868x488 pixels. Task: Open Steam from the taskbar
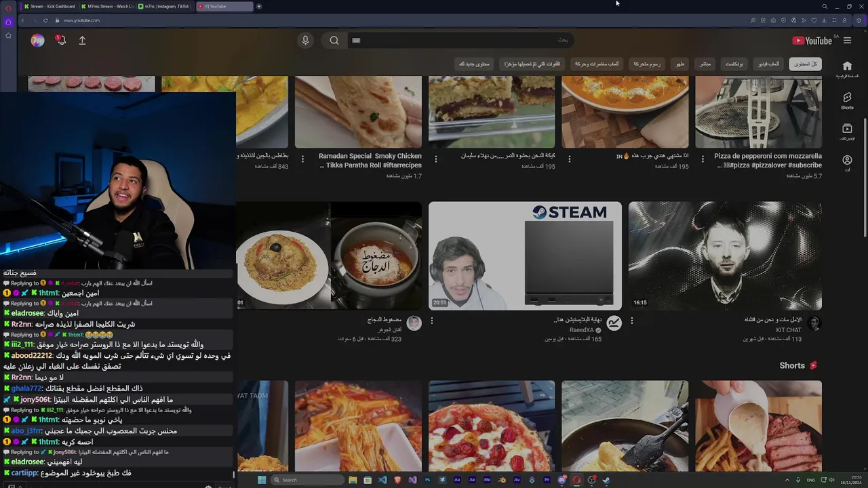(606, 480)
